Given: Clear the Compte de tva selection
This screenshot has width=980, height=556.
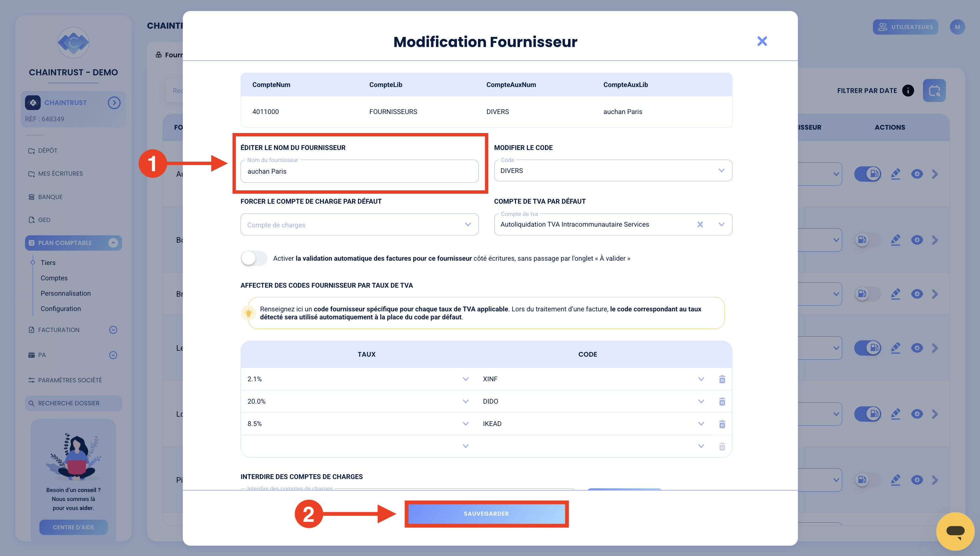Looking at the screenshot, I should [700, 225].
